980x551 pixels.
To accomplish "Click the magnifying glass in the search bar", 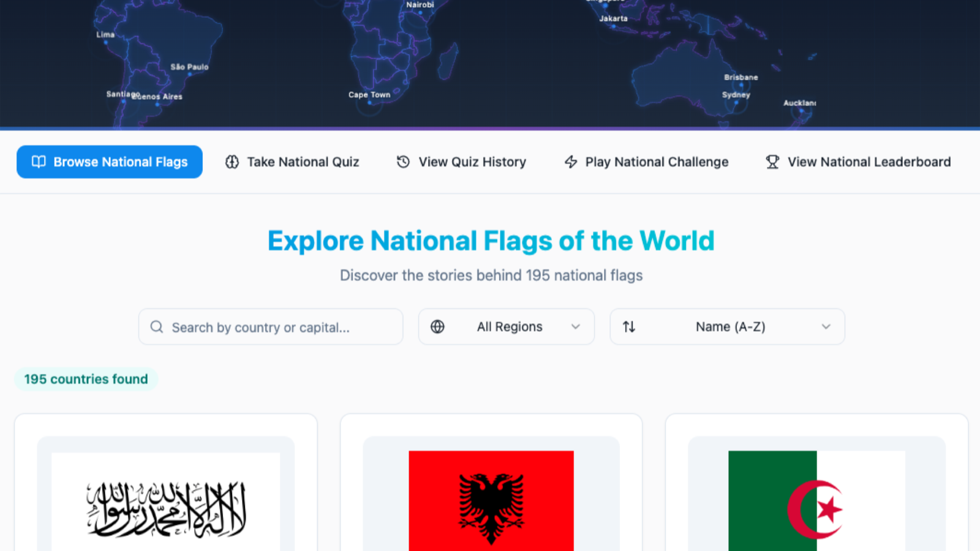I will coord(157,327).
